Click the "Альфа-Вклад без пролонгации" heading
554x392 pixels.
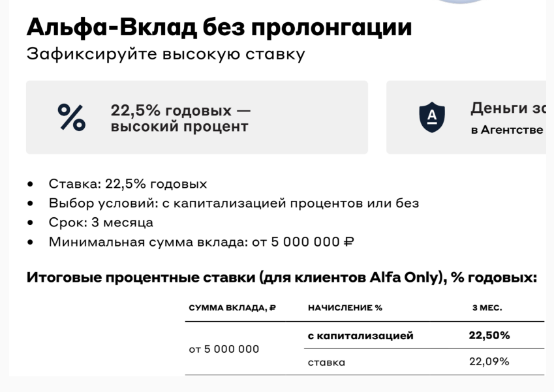[x=219, y=27]
